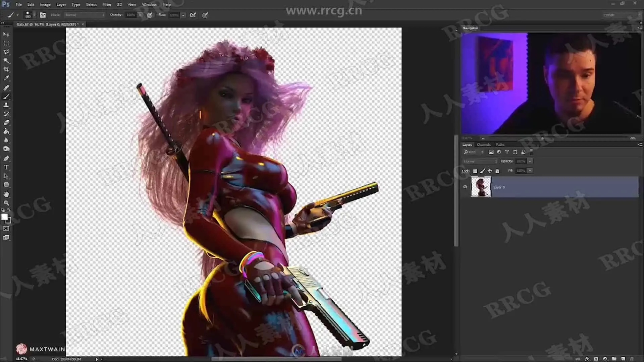Screen dimensions: 644x362
Task: Open the Edit menu
Action: pyautogui.click(x=31, y=5)
